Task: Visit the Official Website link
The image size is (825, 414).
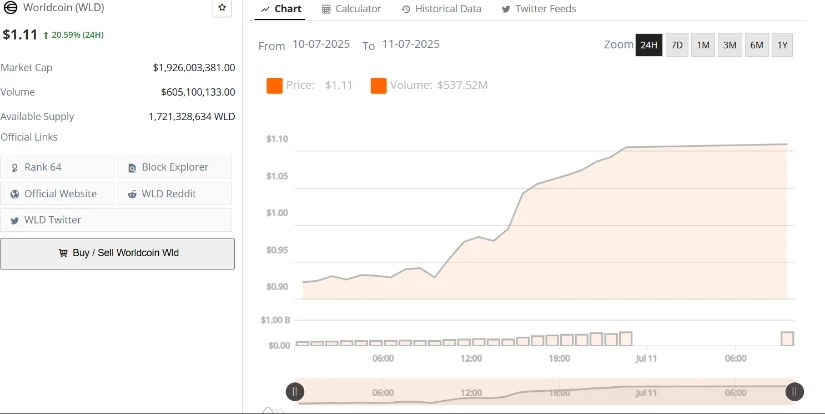Action: click(x=58, y=193)
